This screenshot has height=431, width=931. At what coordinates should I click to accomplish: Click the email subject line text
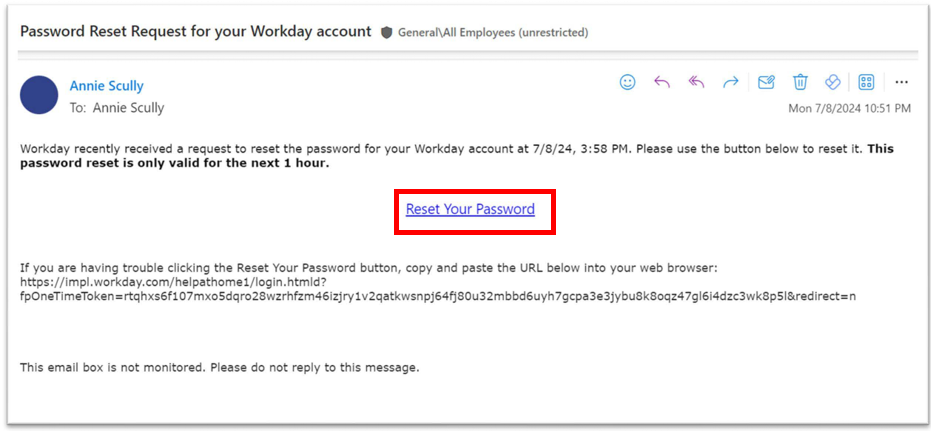tap(196, 31)
